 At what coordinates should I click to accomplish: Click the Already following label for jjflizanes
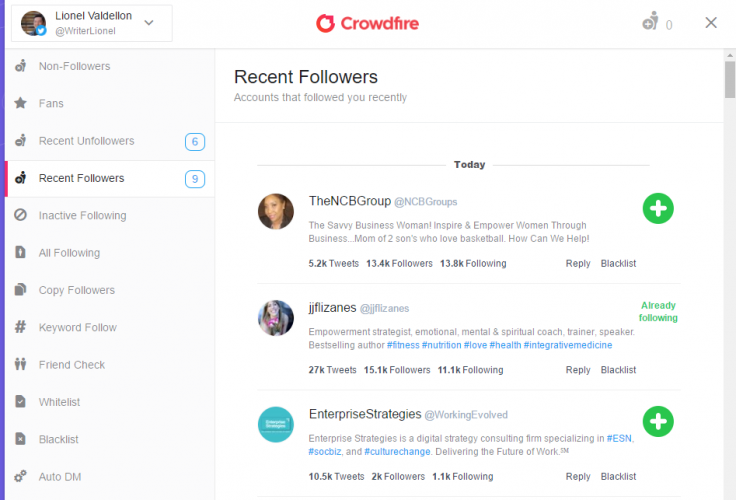click(x=658, y=312)
